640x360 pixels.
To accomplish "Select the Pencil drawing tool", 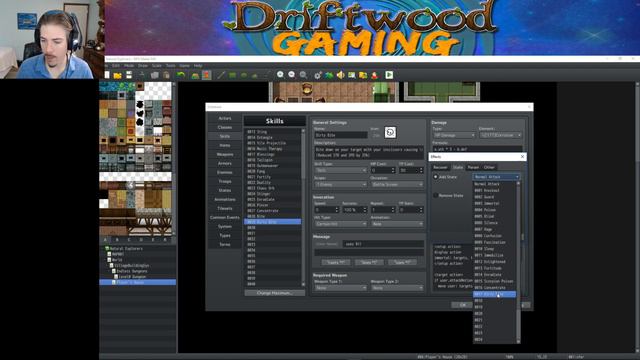I will tap(221, 75).
